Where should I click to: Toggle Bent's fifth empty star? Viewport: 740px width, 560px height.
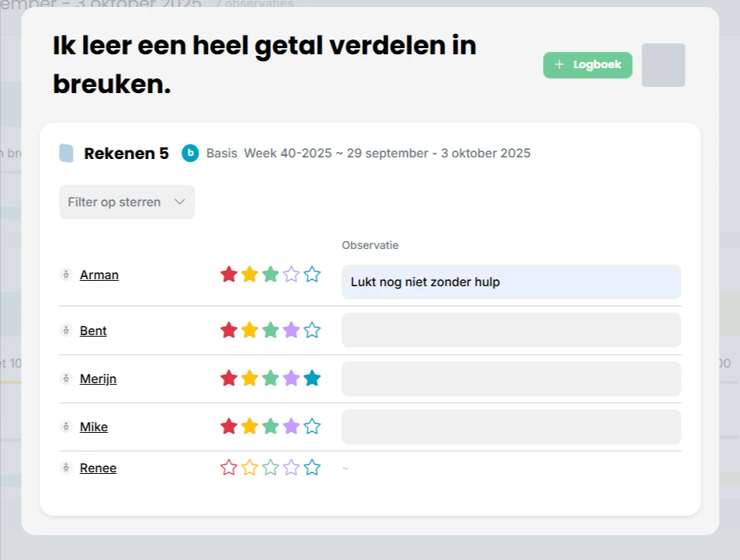tap(312, 330)
